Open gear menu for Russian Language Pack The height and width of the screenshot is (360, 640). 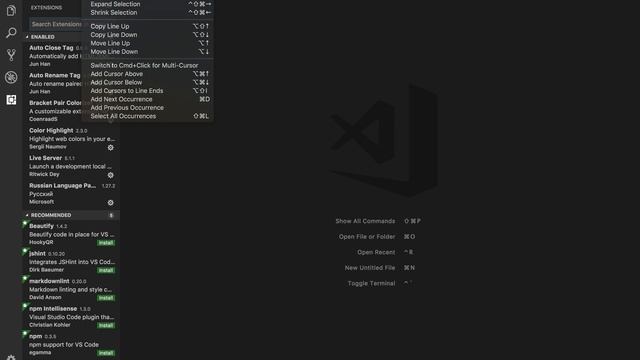click(110, 202)
